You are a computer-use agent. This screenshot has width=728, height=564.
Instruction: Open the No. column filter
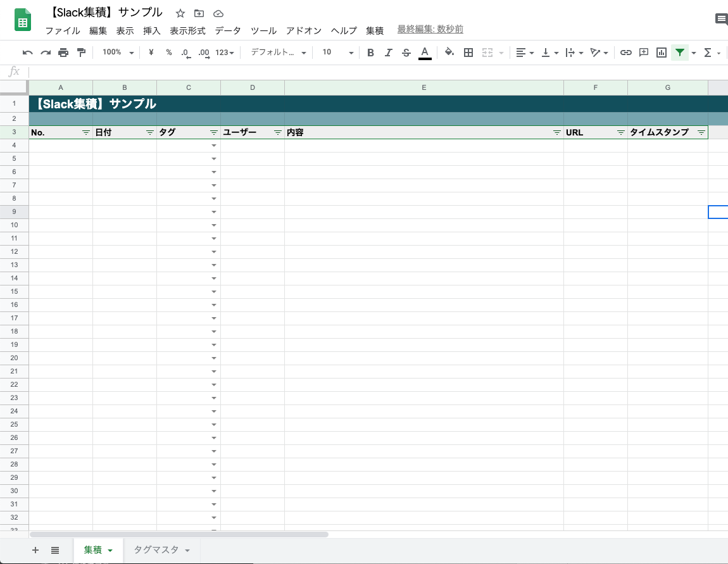86,133
